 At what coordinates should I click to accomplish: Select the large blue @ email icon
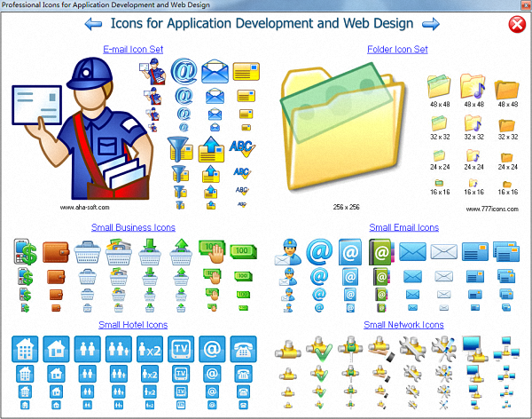pyautogui.click(x=184, y=70)
